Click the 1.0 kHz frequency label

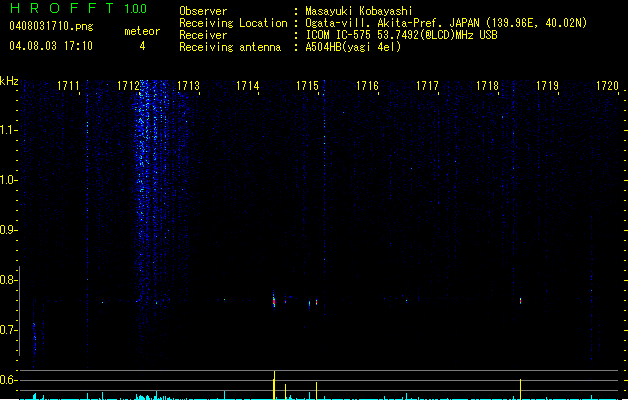tap(8, 180)
